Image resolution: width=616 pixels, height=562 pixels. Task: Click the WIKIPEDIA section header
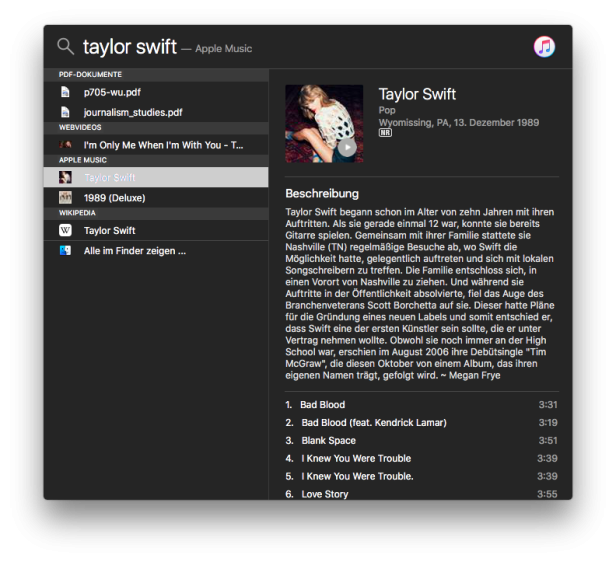click(156, 213)
